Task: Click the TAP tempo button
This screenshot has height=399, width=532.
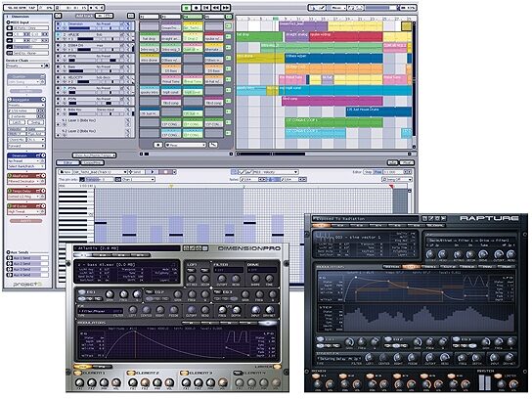Action: pyautogui.click(x=31, y=7)
